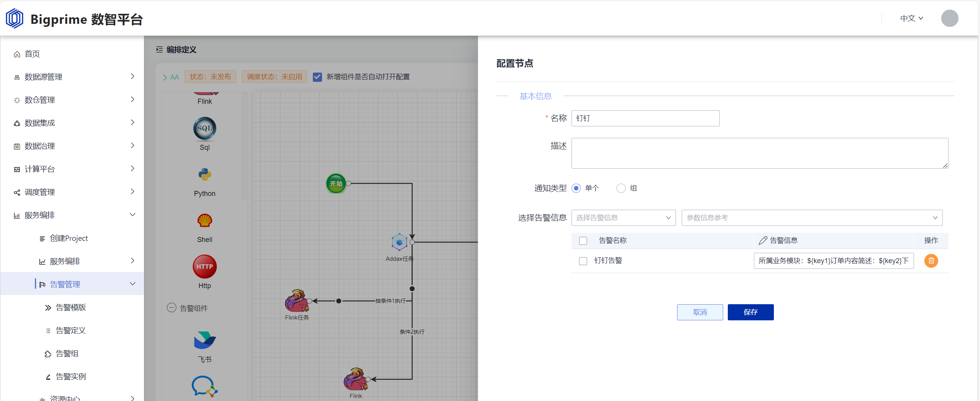Check the select-all box in 告警名称 header
The height and width of the screenshot is (401, 980).
583,240
